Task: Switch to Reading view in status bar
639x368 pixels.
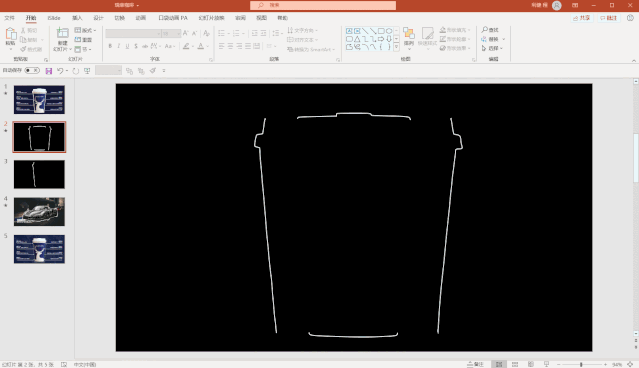Action: pos(531,364)
